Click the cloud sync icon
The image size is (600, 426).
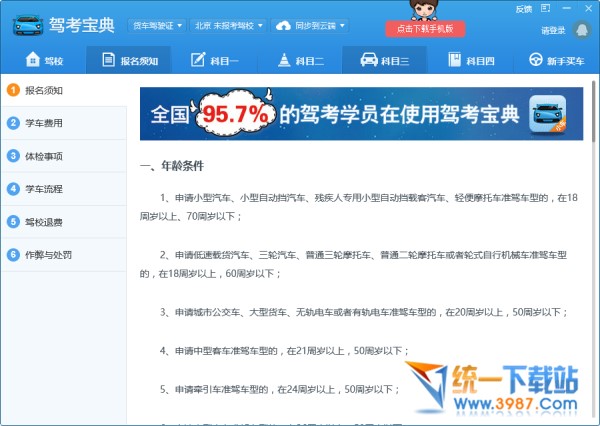click(x=283, y=26)
